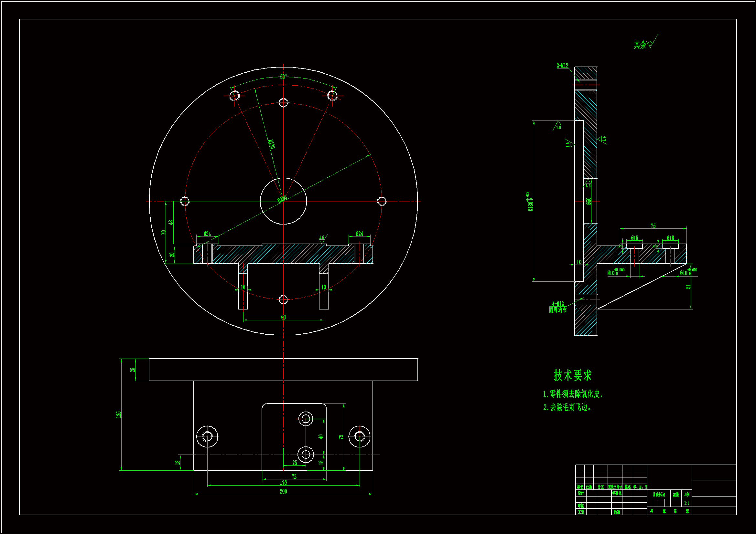This screenshot has width=756, height=534.
Task: Select the 200 width dimension text
Action: (x=283, y=491)
